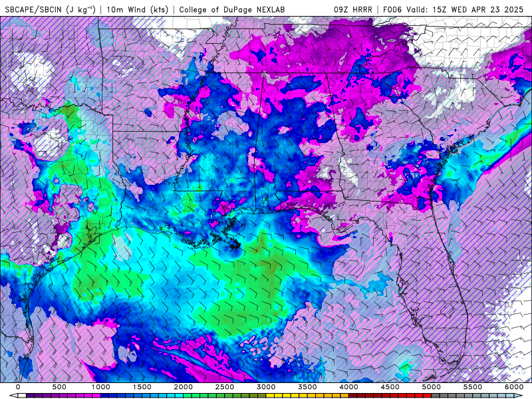The height and width of the screenshot is (399, 532).
Task: Click the 1000 label on the color scale
Action: (101, 387)
